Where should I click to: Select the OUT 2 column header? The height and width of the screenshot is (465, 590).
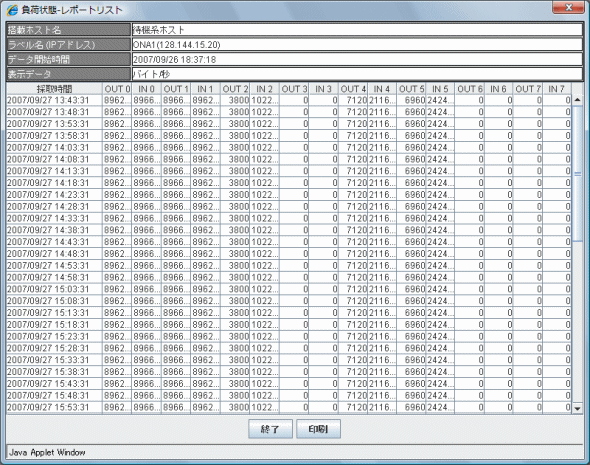[x=235, y=89]
